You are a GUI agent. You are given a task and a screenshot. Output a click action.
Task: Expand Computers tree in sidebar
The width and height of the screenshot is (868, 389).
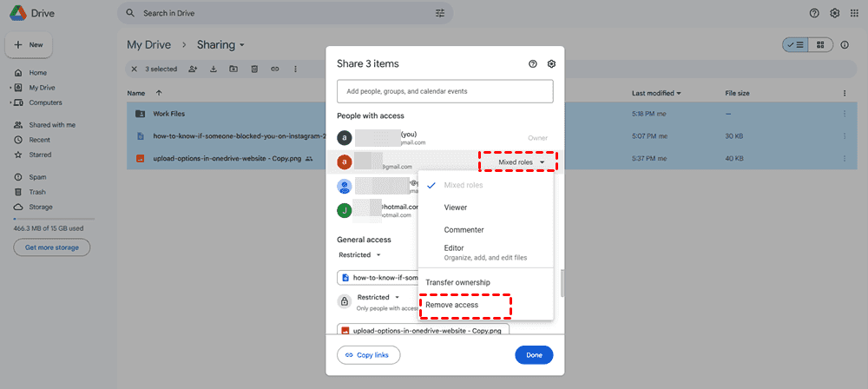pyautogui.click(x=10, y=102)
